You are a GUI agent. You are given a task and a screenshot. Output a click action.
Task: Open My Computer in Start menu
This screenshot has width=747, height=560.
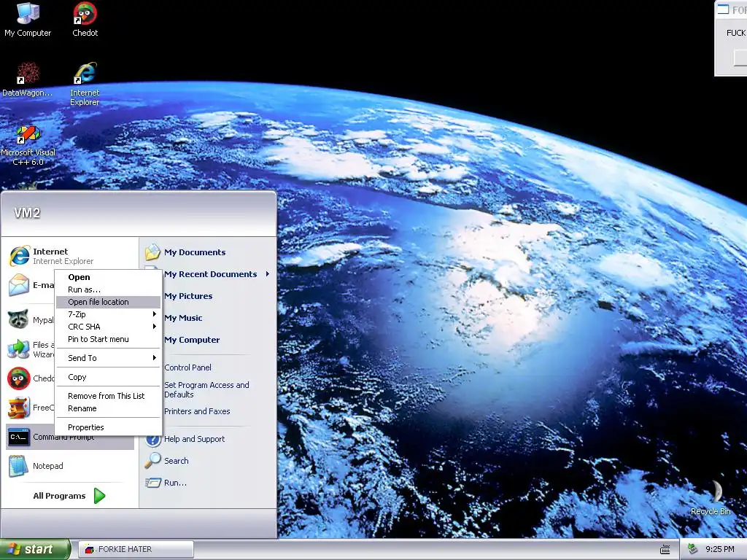(192, 340)
